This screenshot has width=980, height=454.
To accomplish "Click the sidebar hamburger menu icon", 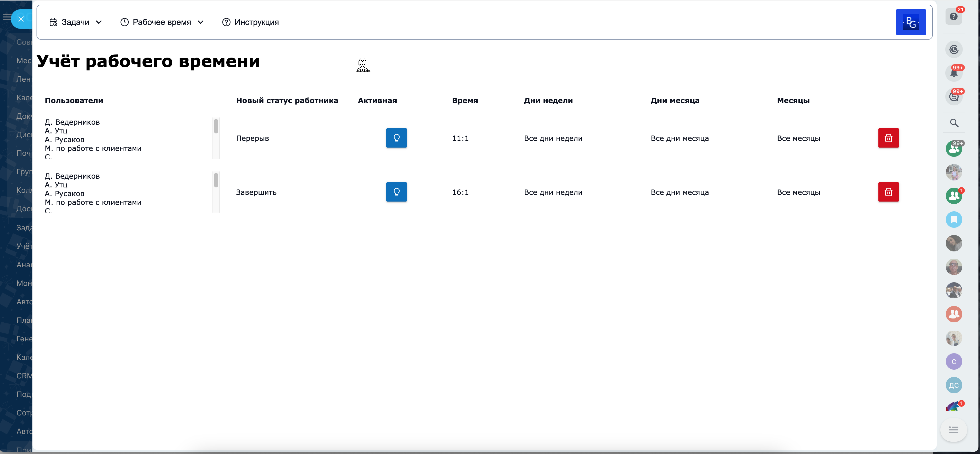I will coord(6,17).
